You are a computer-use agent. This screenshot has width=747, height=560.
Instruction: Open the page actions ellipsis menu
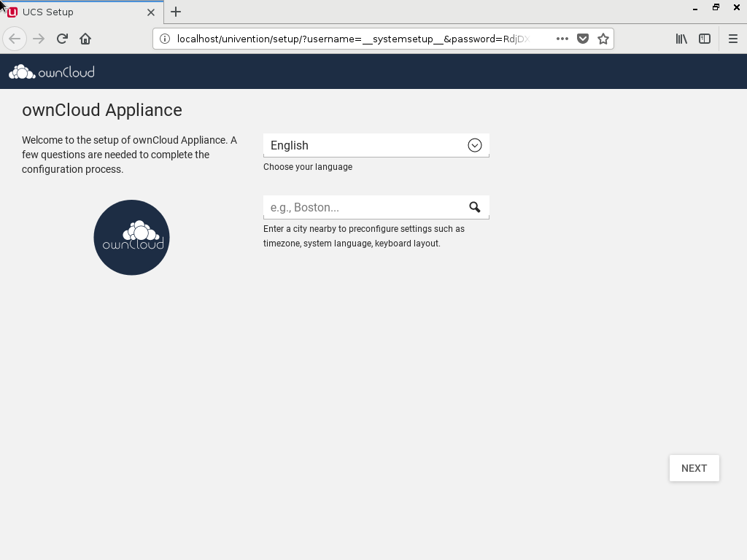point(562,39)
